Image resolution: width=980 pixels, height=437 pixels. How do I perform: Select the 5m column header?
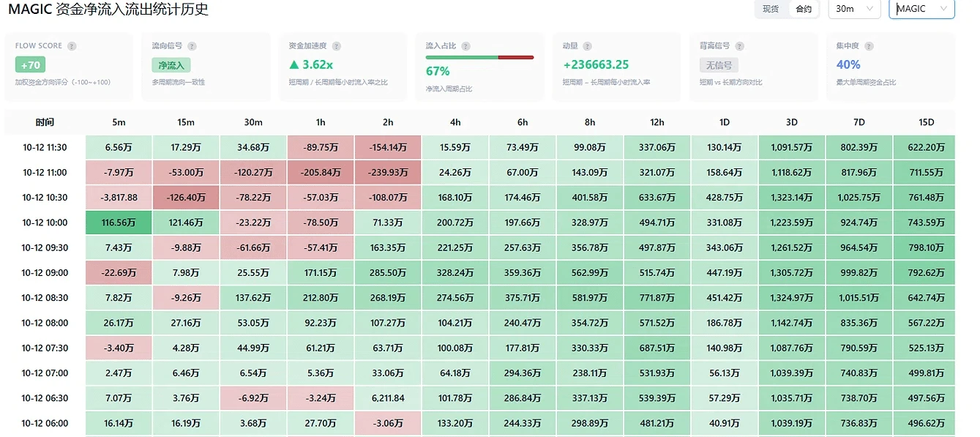[x=119, y=122]
